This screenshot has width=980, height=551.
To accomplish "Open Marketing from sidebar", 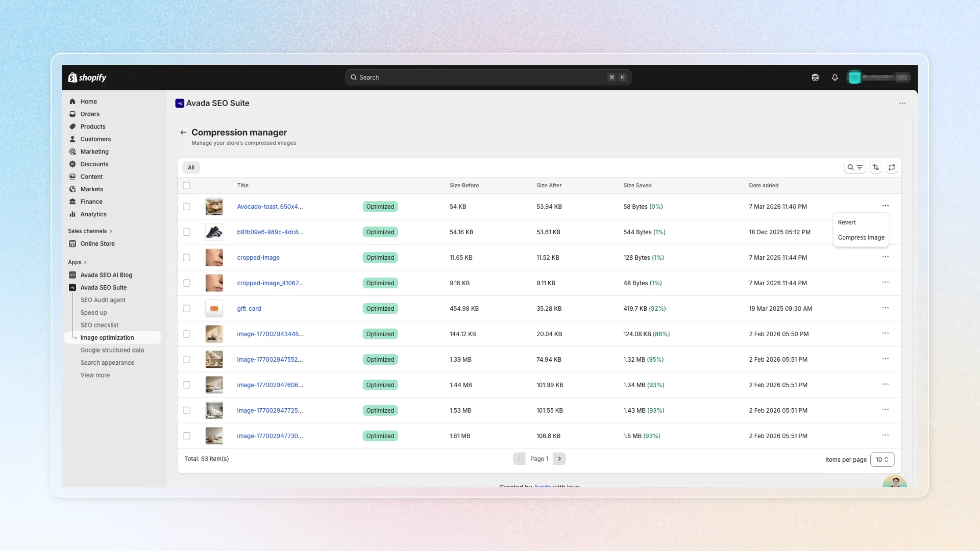I will click(x=94, y=152).
